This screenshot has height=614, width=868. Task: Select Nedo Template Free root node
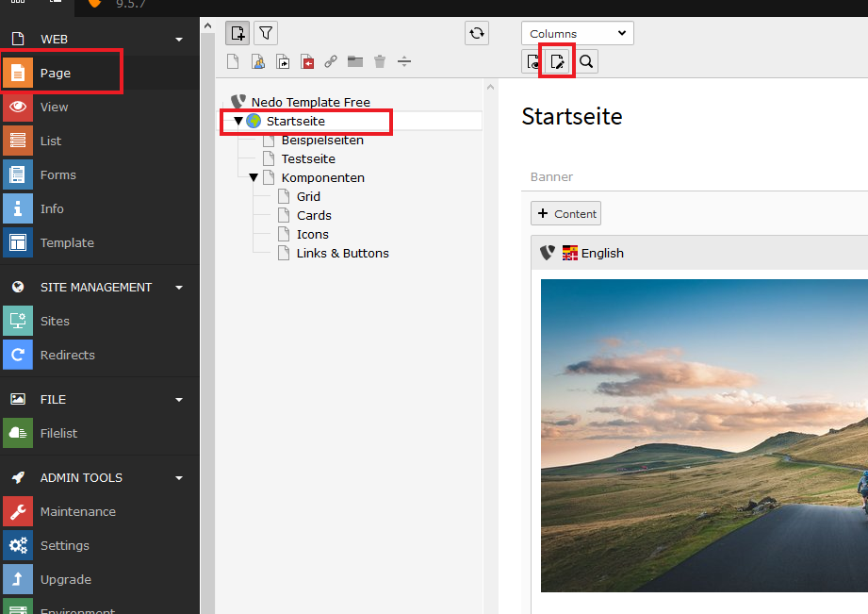pos(311,102)
